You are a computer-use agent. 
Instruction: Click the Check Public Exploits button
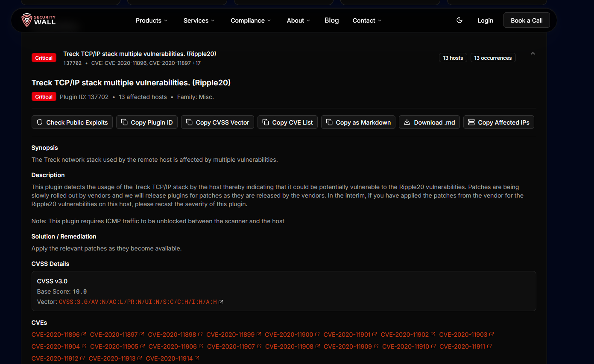pos(72,122)
